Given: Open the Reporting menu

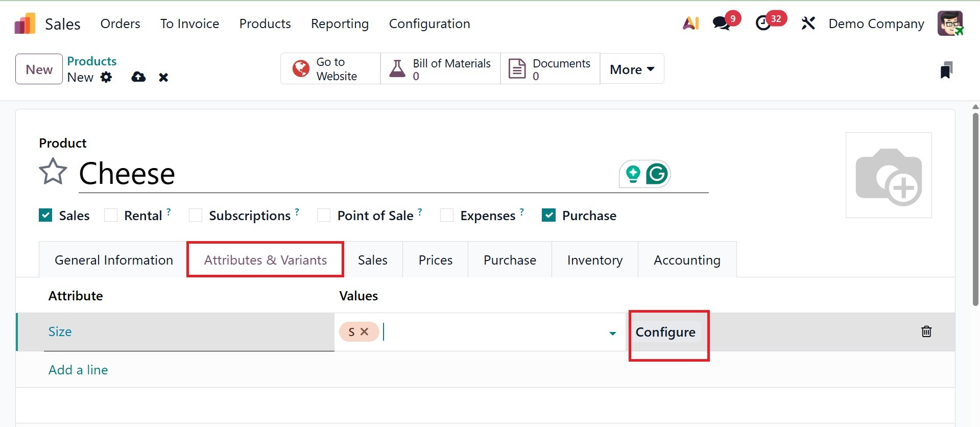Looking at the screenshot, I should (x=340, y=24).
